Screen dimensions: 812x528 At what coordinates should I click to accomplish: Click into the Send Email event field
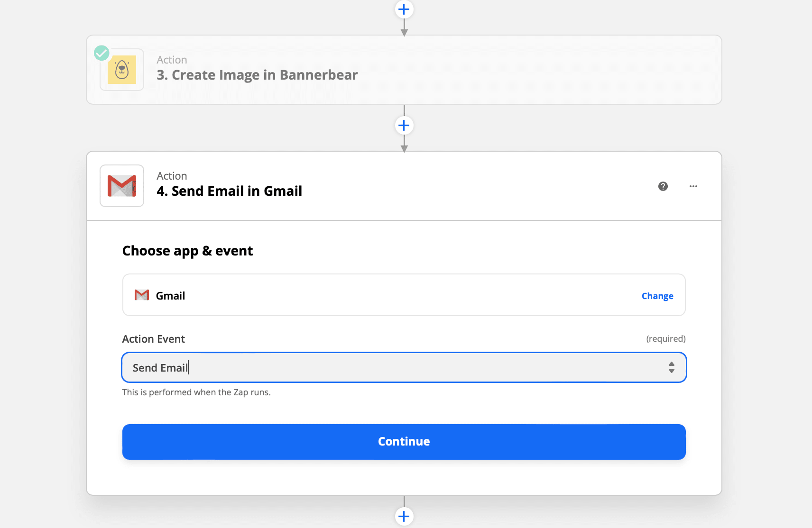tap(379, 367)
